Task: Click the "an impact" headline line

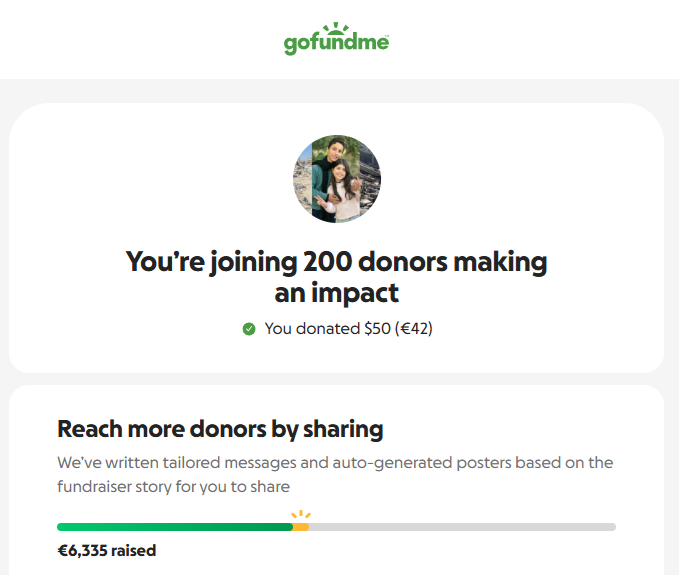Action: (337, 293)
